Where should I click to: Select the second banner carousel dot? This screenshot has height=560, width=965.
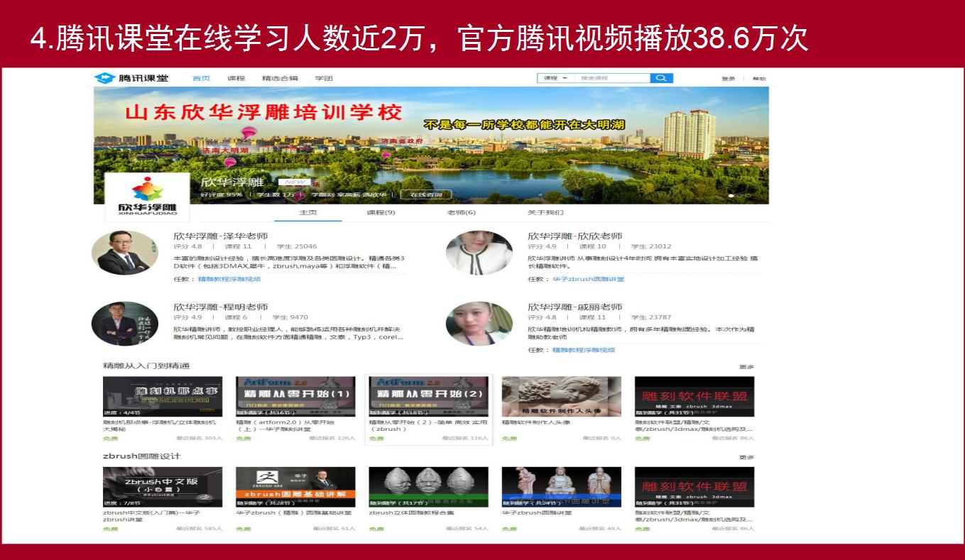pyautogui.click(x=738, y=194)
